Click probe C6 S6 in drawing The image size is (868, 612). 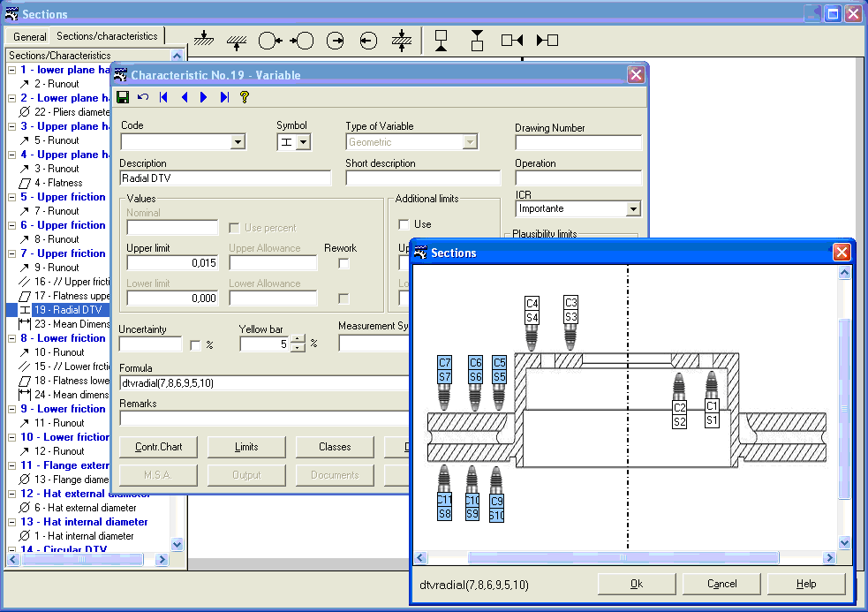tap(475, 382)
